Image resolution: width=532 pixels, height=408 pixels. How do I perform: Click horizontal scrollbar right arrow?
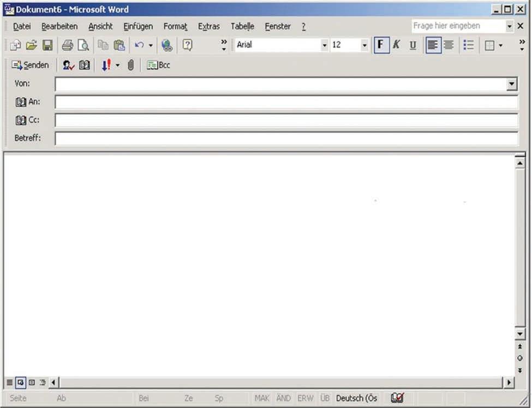509,382
